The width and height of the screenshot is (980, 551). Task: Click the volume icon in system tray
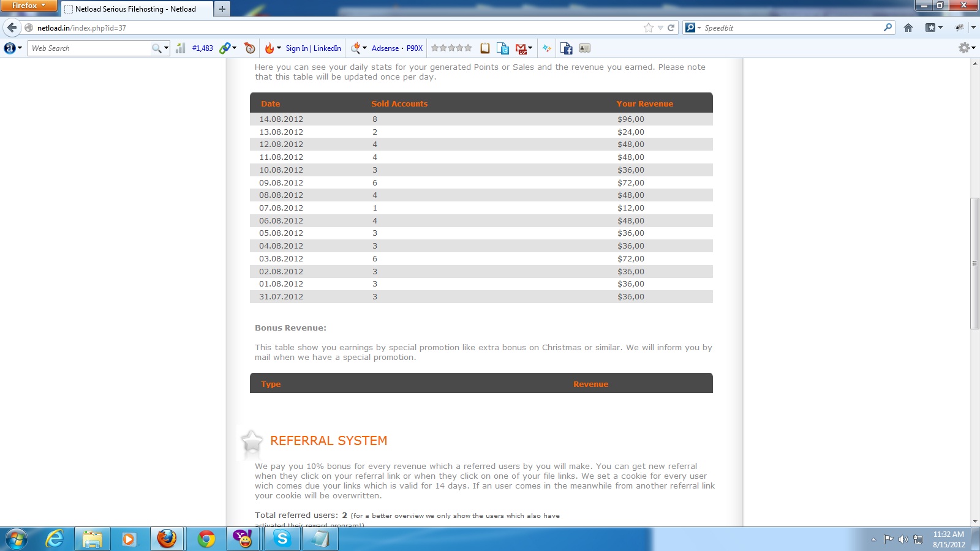click(903, 539)
